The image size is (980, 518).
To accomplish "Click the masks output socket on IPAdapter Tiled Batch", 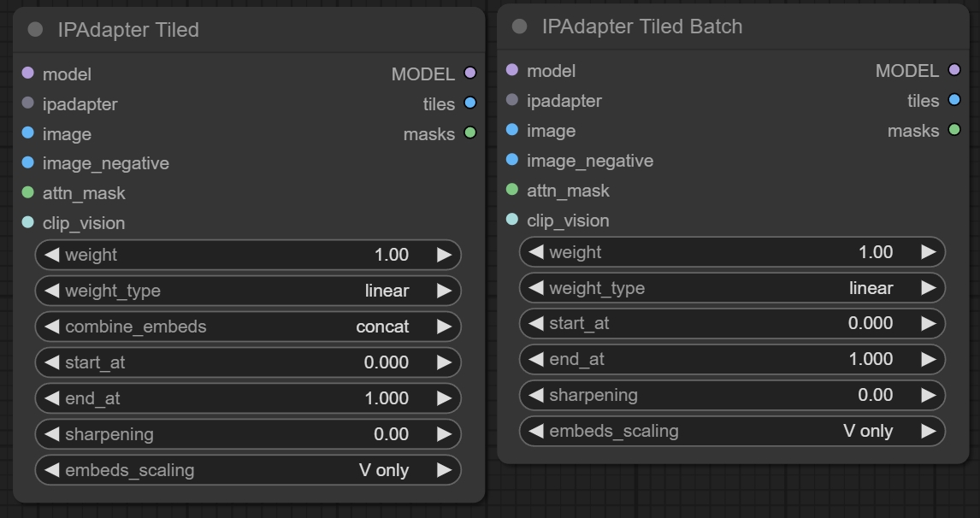I will tap(954, 130).
